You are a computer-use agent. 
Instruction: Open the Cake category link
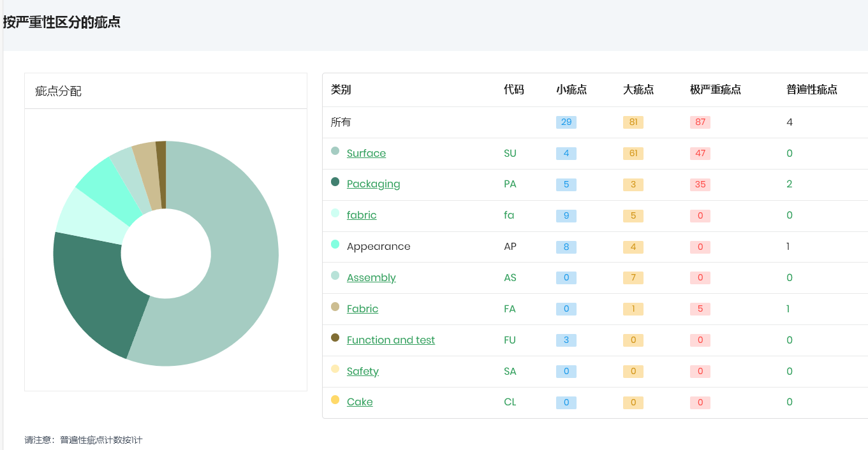[360, 402]
